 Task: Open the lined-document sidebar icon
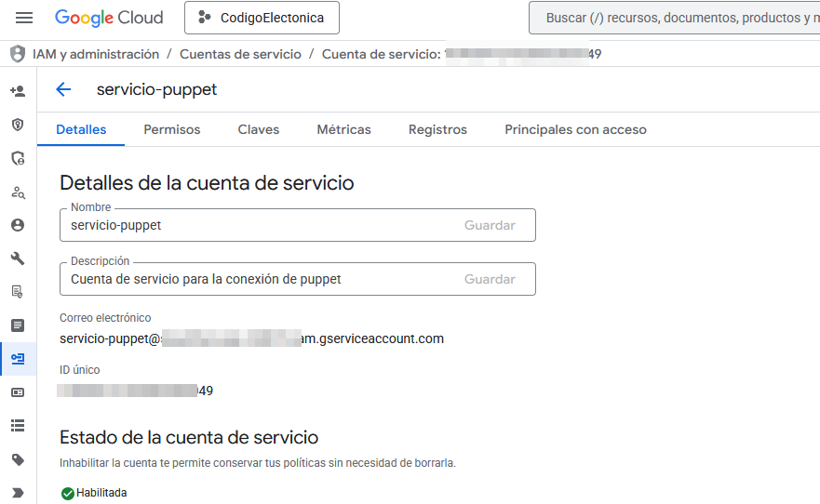[18, 325]
